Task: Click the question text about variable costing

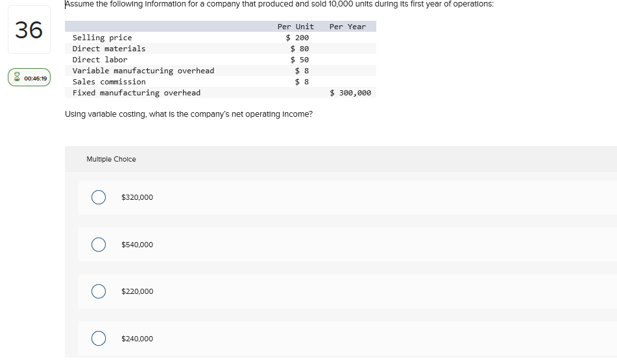Action: pos(189,114)
